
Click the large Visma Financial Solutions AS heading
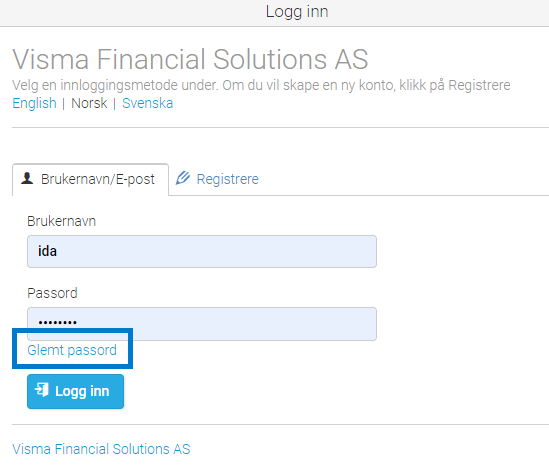pyautogui.click(x=190, y=59)
